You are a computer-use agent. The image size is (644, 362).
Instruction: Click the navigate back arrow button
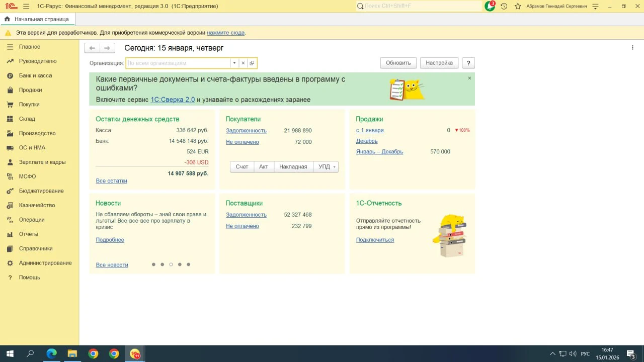[x=92, y=48]
